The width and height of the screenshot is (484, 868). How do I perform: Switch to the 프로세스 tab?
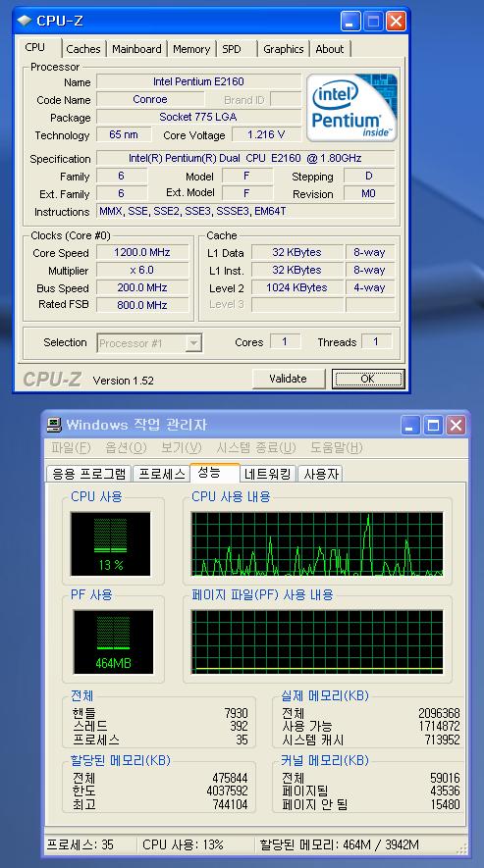(x=161, y=474)
